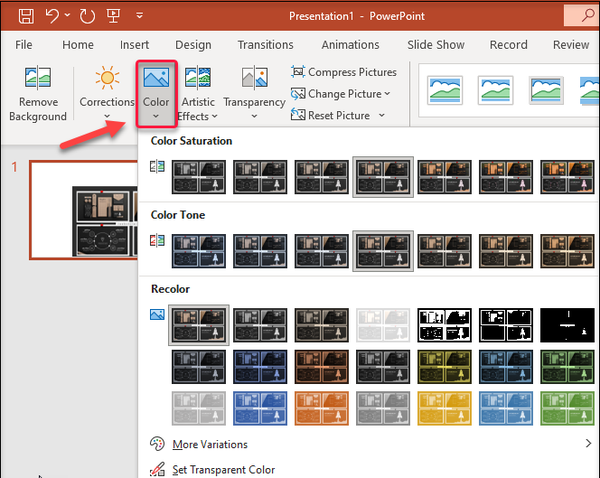The height and width of the screenshot is (478, 600).
Task: Apply light green recolor in bottom row
Action: [x=567, y=408]
